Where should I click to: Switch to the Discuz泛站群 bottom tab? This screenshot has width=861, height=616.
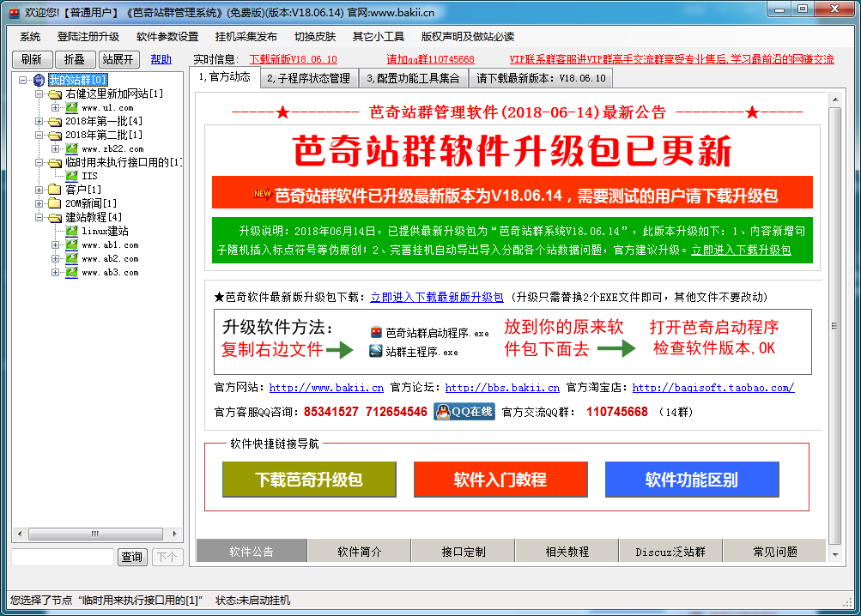tap(670, 551)
